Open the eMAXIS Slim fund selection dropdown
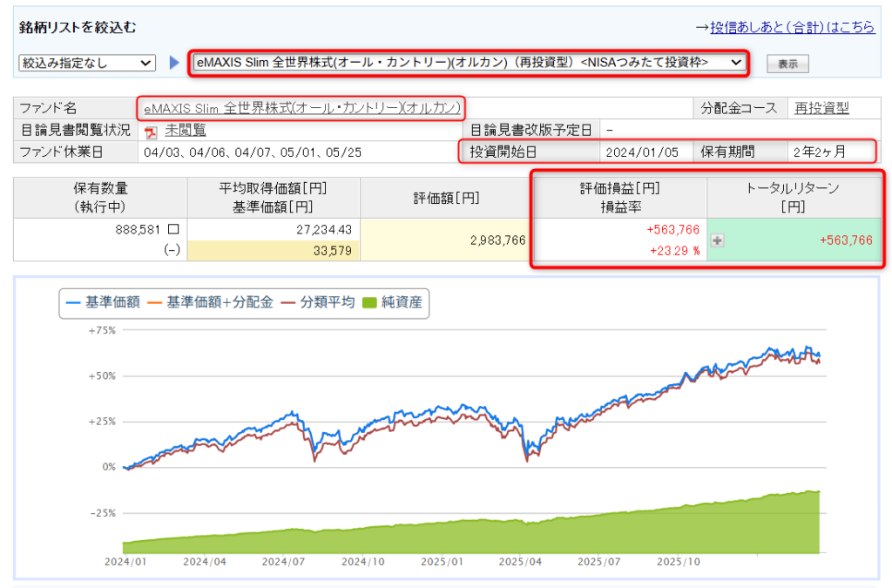 click(x=468, y=62)
